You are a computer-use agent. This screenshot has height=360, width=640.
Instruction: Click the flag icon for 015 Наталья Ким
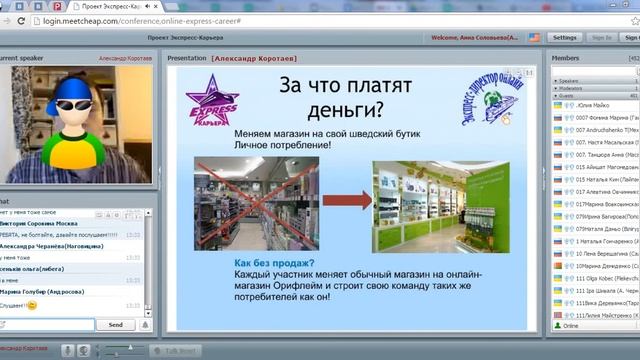(558, 180)
